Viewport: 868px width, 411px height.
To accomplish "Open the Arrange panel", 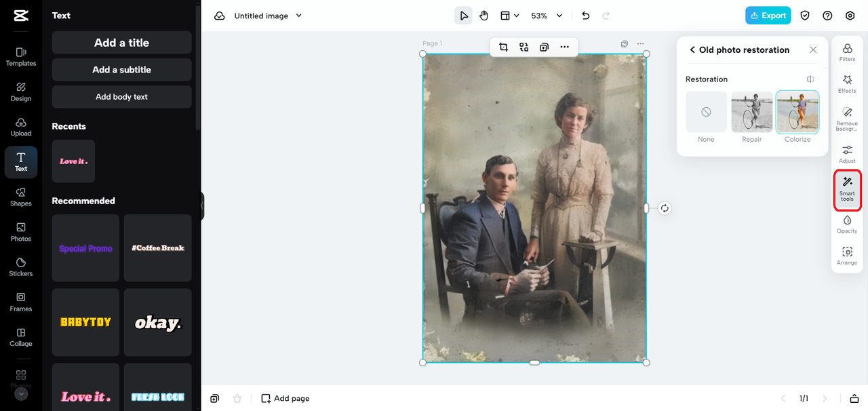I will (x=847, y=256).
